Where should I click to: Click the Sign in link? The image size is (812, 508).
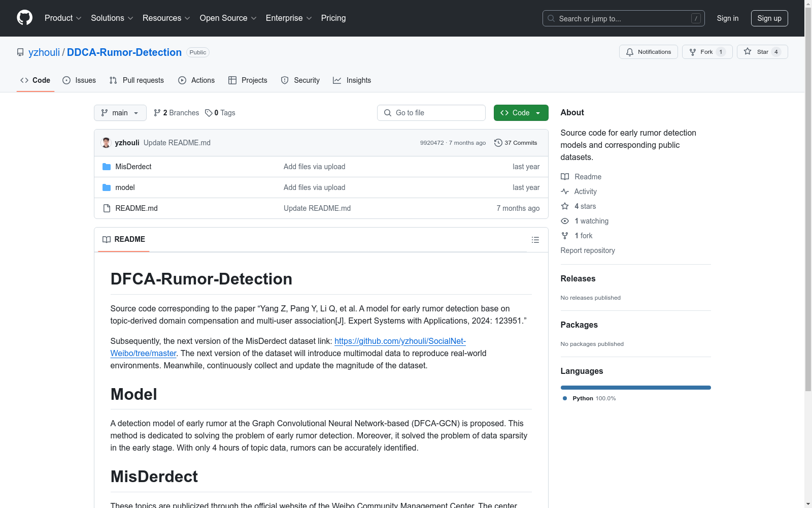coord(728,18)
